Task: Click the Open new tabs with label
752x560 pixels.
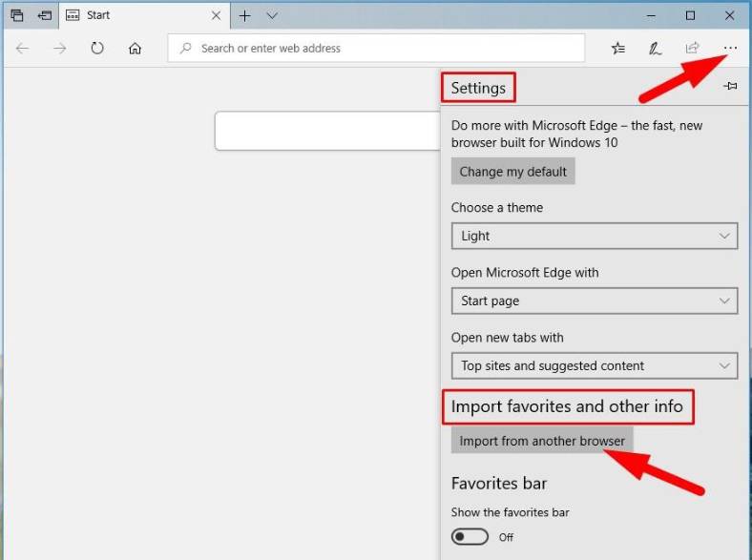Action: coord(507,338)
